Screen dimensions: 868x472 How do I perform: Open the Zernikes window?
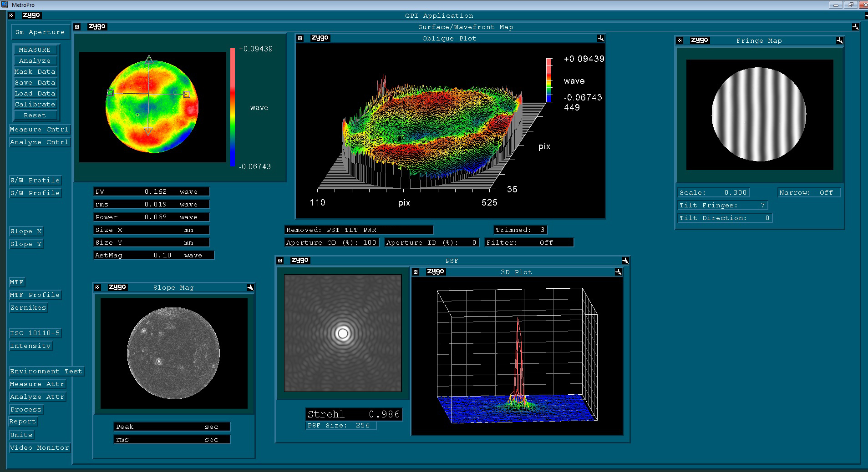click(x=28, y=307)
